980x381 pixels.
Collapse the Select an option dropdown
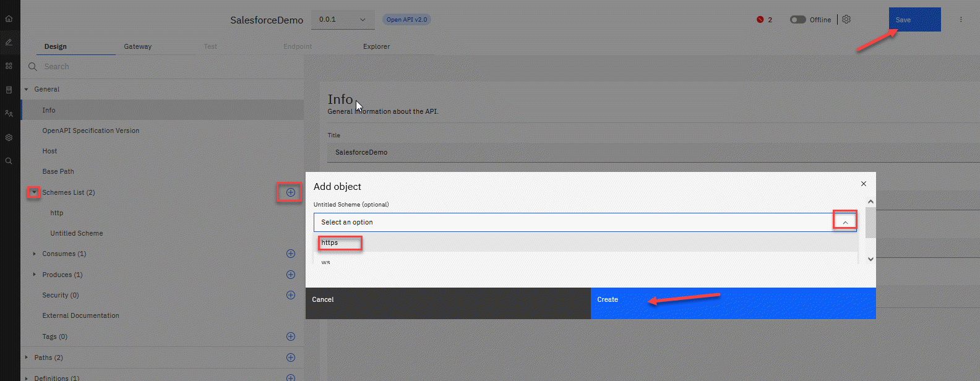845,222
